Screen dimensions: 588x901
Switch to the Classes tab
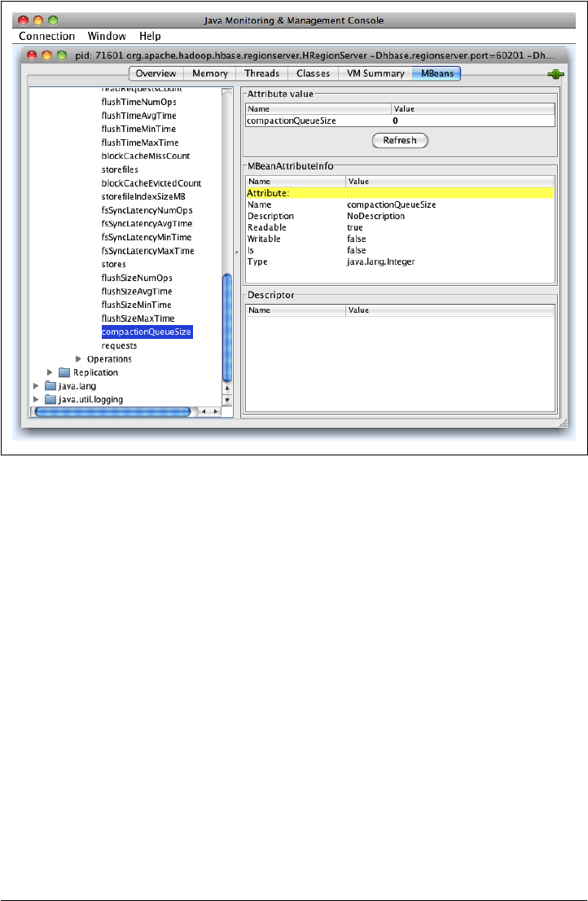[313, 73]
